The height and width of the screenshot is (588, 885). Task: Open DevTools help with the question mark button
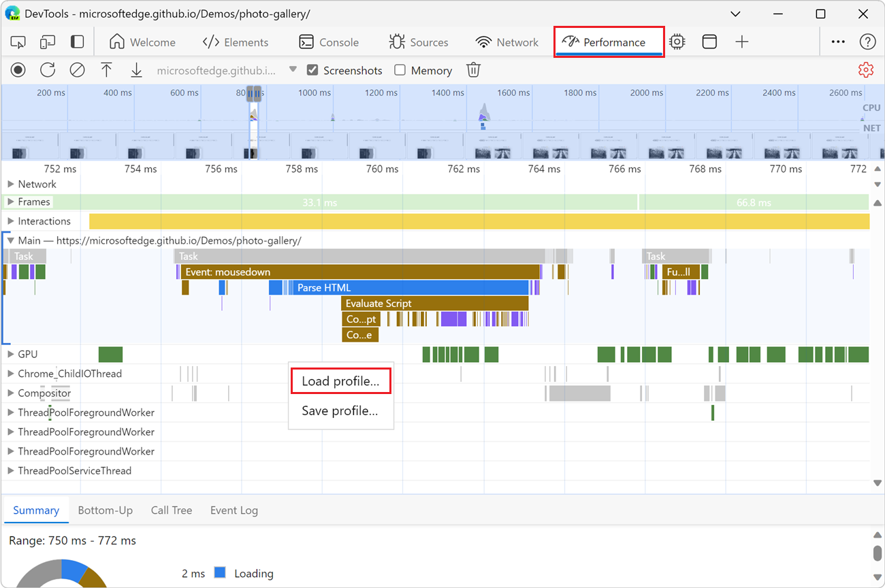[x=867, y=42]
